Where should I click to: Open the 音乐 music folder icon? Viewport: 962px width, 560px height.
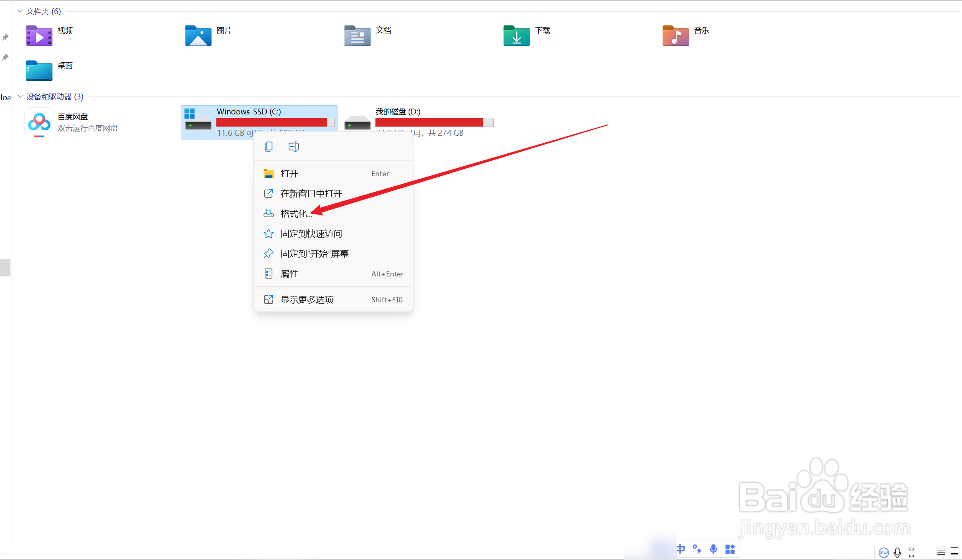675,35
